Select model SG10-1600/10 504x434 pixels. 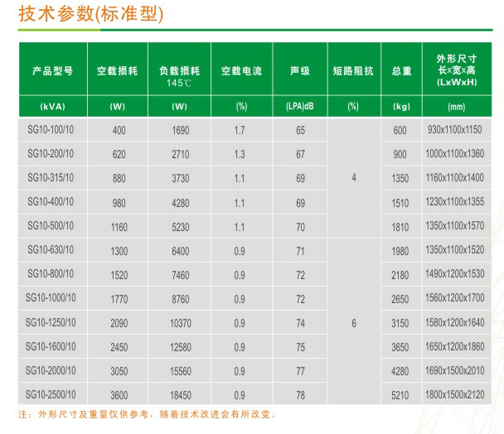pyautogui.click(x=51, y=346)
